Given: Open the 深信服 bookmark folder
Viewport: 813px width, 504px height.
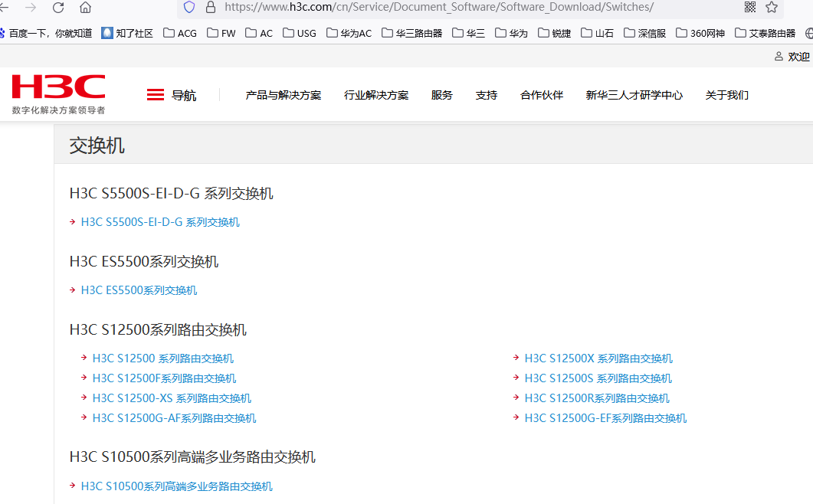Looking at the screenshot, I should tap(644, 33).
